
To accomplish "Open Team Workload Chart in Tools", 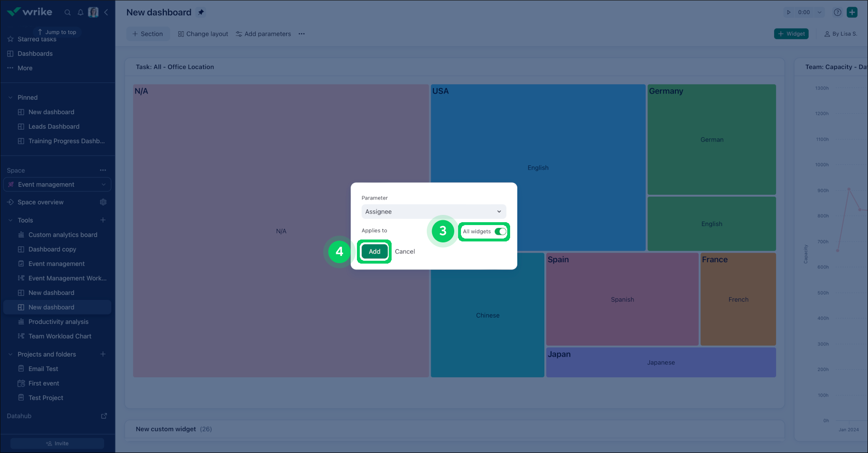I will pyautogui.click(x=60, y=336).
